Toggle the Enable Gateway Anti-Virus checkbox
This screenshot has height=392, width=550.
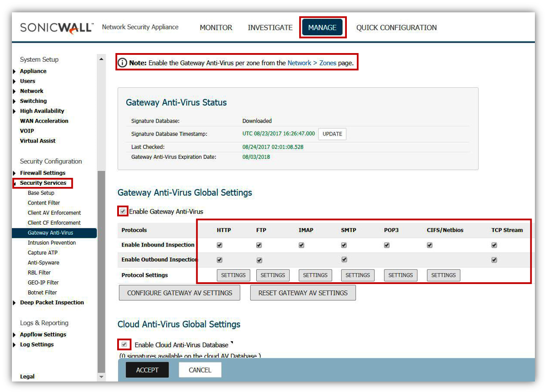[x=123, y=211]
